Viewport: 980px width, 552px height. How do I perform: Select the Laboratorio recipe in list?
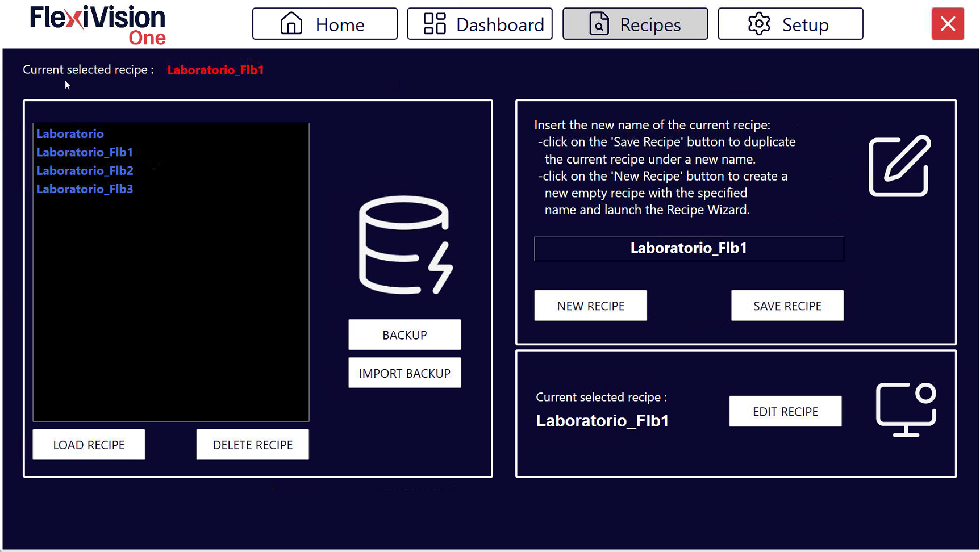tap(70, 134)
